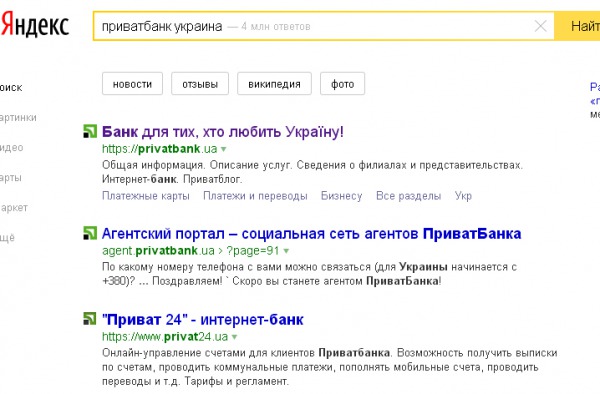This screenshot has height=394, width=600.
Task: Focus the search field with приватбанк украина
Action: pos(324,26)
